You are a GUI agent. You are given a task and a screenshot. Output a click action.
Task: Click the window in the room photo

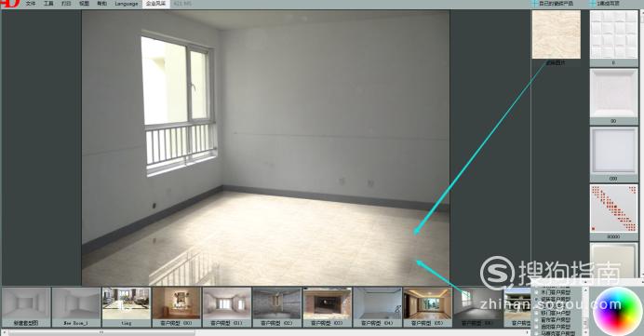pos(179,102)
